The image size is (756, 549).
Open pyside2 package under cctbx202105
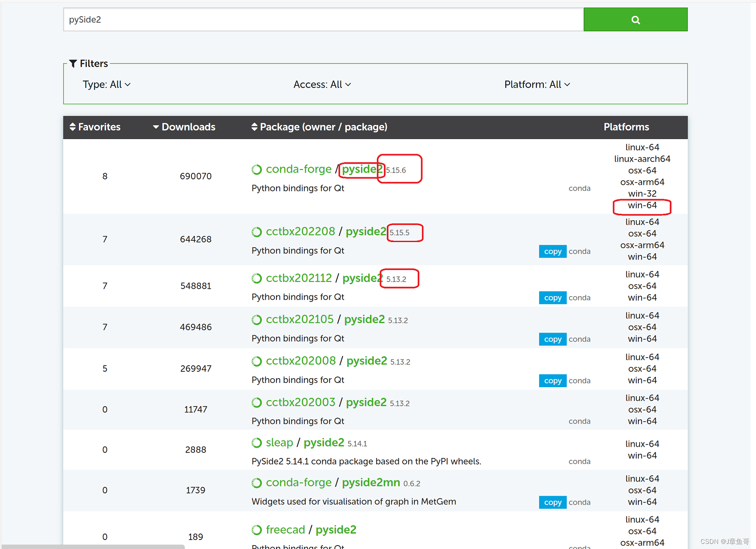pyautogui.click(x=364, y=319)
